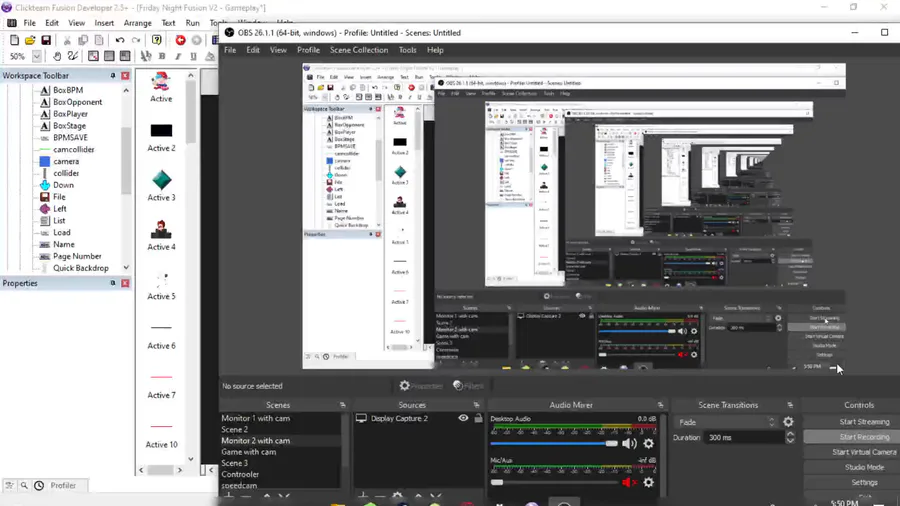Toggle lock on Display Capture 2 source
Image resolution: width=900 pixels, height=506 pixels.
(x=478, y=418)
